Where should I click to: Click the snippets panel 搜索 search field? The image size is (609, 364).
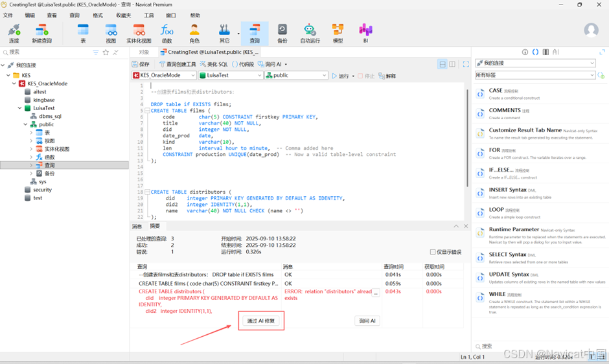point(538,346)
